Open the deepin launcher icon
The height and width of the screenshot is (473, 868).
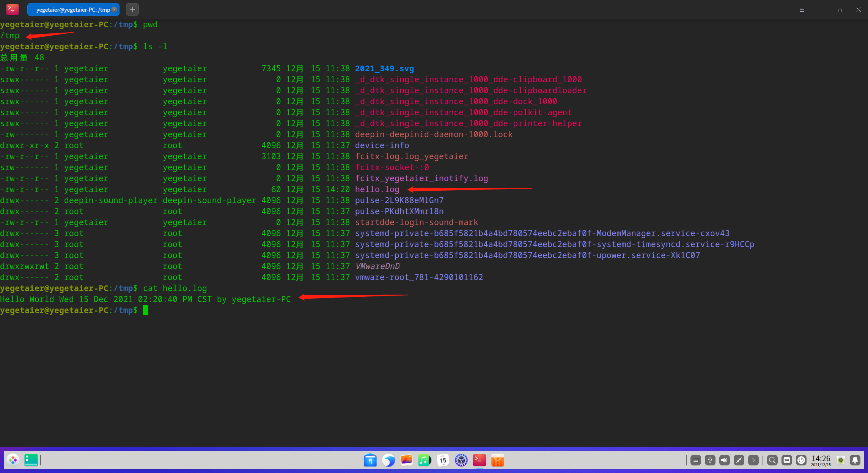13,460
